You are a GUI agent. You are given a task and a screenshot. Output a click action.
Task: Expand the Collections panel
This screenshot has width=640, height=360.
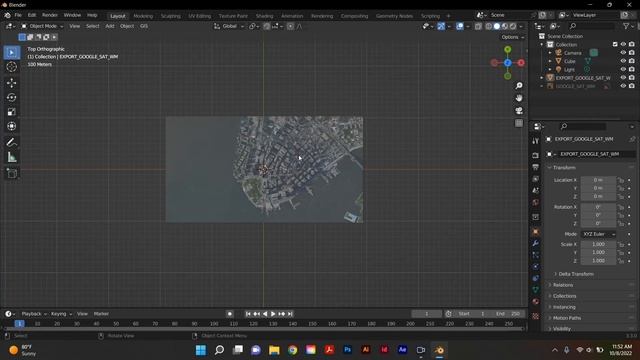564,296
